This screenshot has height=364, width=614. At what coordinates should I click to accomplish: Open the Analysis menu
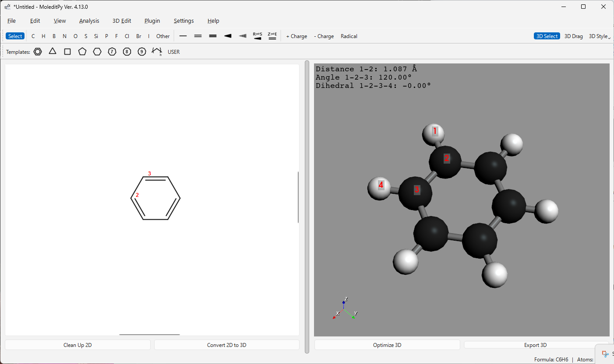(x=89, y=21)
